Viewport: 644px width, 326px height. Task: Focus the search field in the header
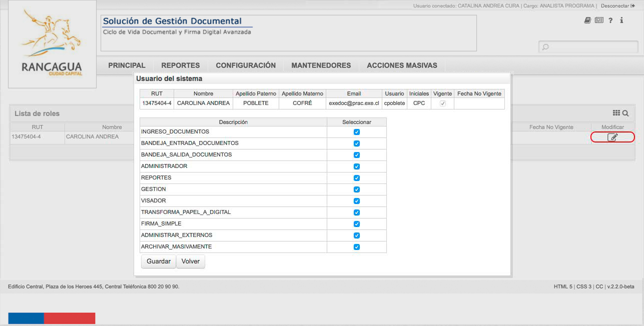click(x=588, y=47)
